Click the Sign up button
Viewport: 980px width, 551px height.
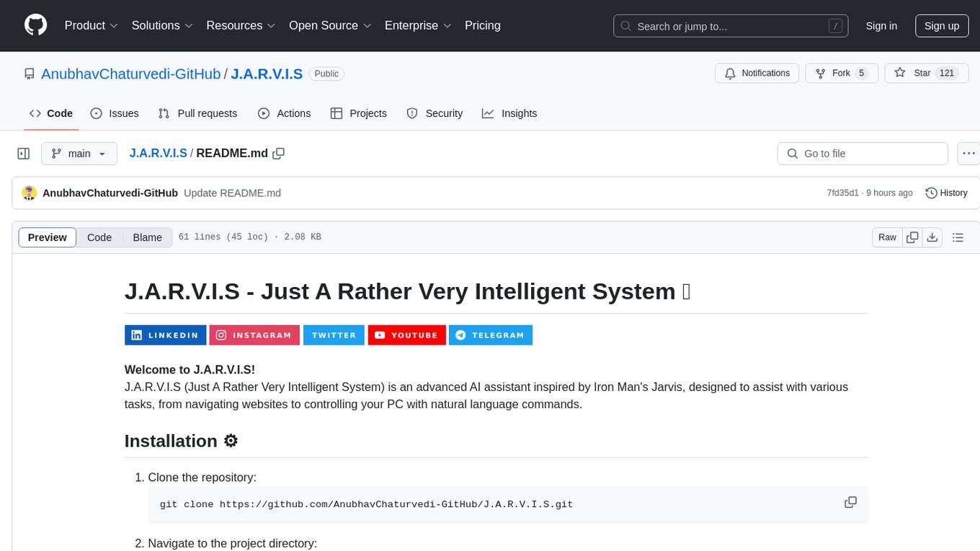(942, 26)
